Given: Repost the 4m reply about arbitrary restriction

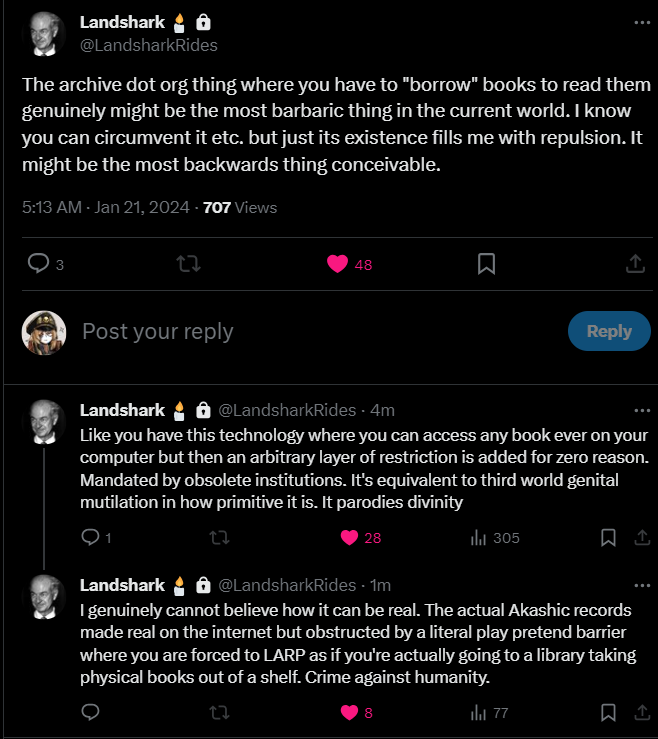Looking at the screenshot, I should tap(219, 537).
